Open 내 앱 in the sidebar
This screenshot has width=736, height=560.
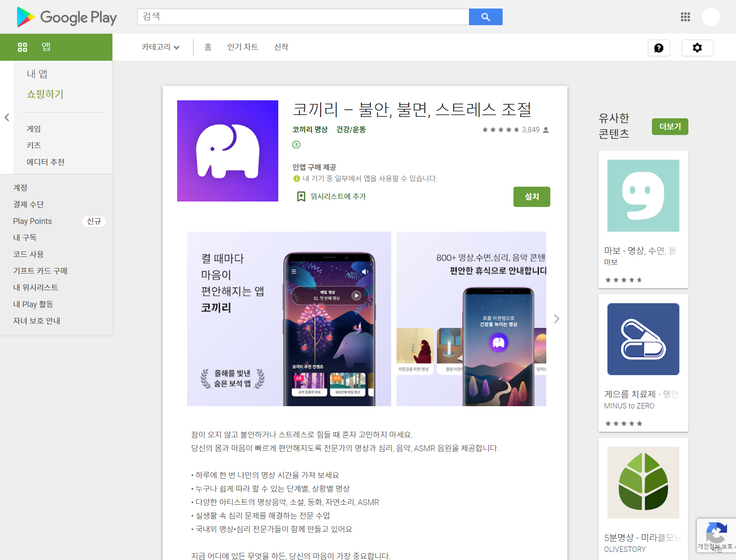[x=37, y=74]
